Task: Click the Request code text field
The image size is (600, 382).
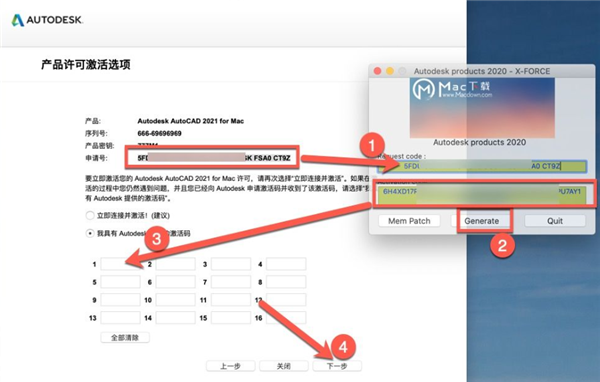Action: tap(482, 166)
